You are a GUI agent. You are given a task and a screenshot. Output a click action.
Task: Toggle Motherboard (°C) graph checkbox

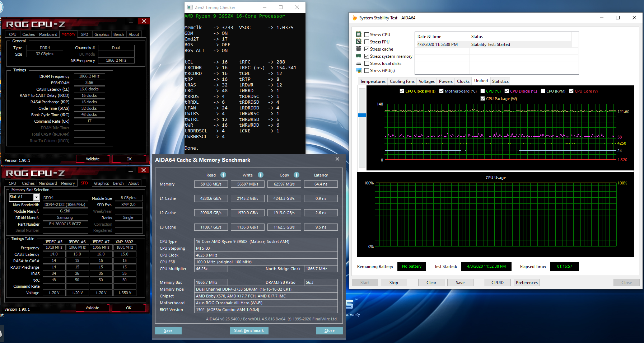(x=441, y=91)
